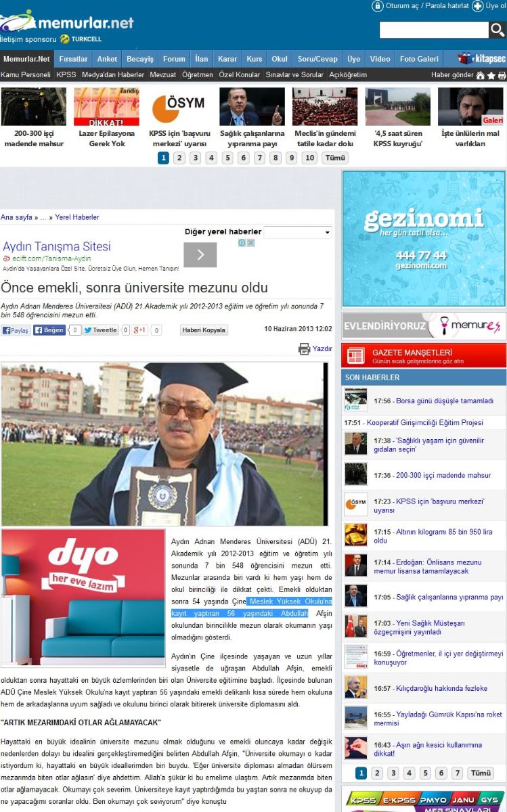Tweet the article using Tweetle button

click(x=101, y=330)
